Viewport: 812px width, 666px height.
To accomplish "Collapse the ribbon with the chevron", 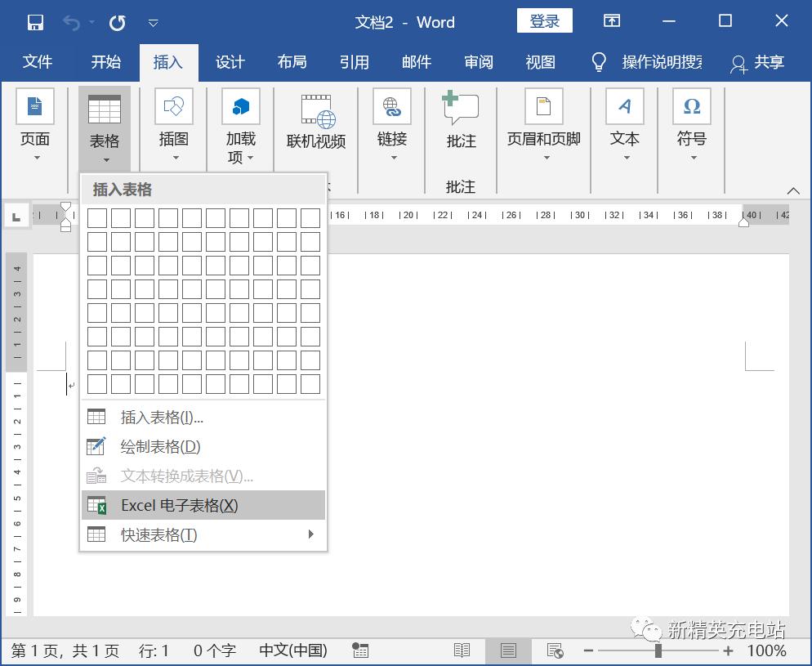I will tap(793, 190).
